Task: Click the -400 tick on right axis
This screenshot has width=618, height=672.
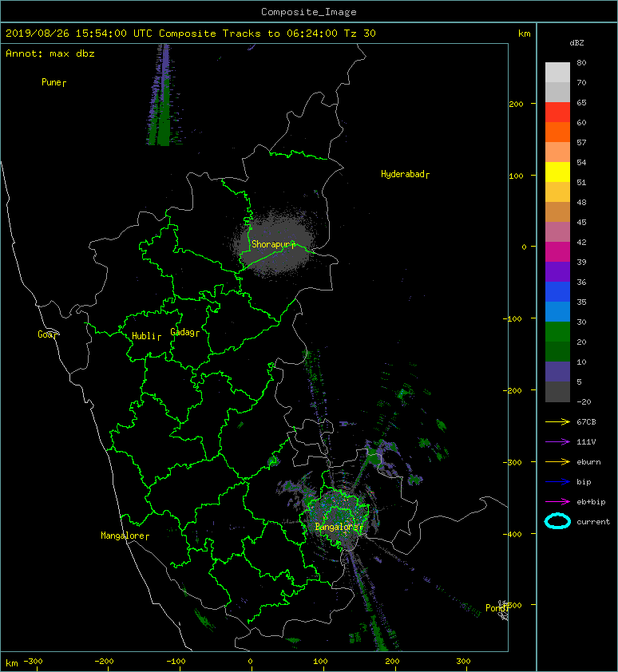Action: [513, 534]
